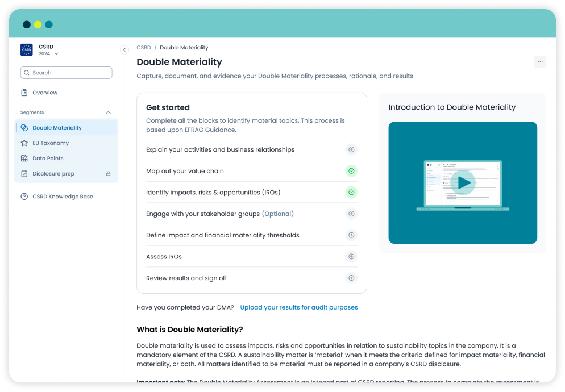Go to EU Taxonomy segment
565x392 pixels.
coord(67,143)
